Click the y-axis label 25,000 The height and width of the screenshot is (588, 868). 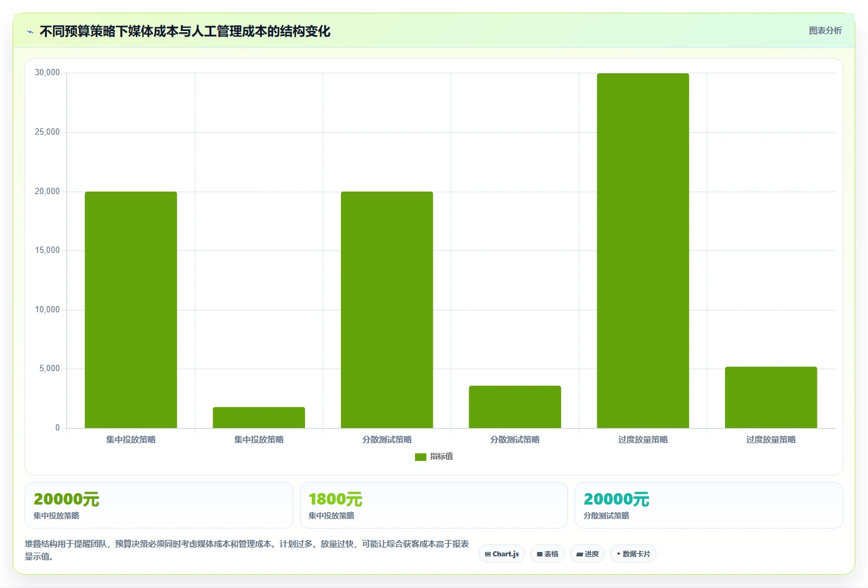(x=47, y=132)
